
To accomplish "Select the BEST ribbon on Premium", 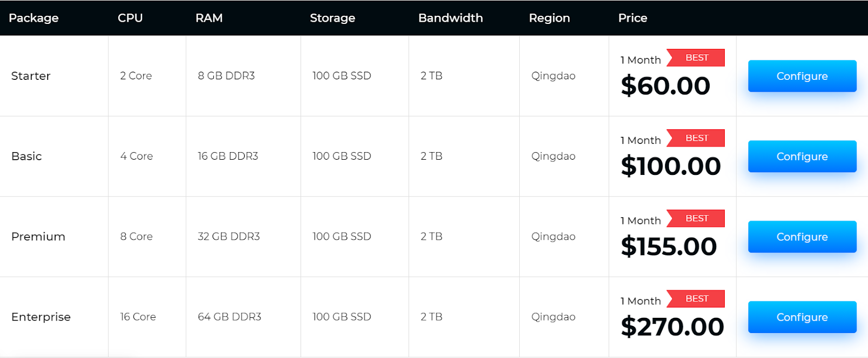I will (x=697, y=218).
